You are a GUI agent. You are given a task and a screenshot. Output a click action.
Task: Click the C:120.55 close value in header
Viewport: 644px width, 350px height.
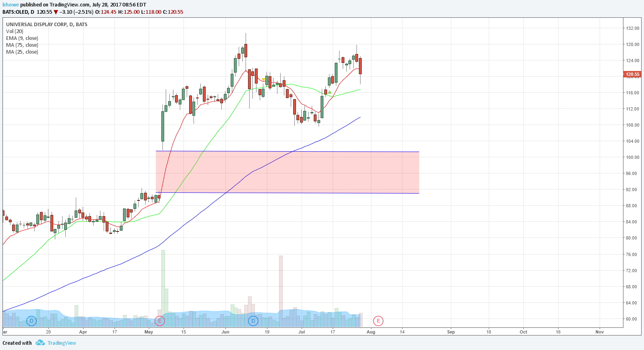(x=173, y=12)
